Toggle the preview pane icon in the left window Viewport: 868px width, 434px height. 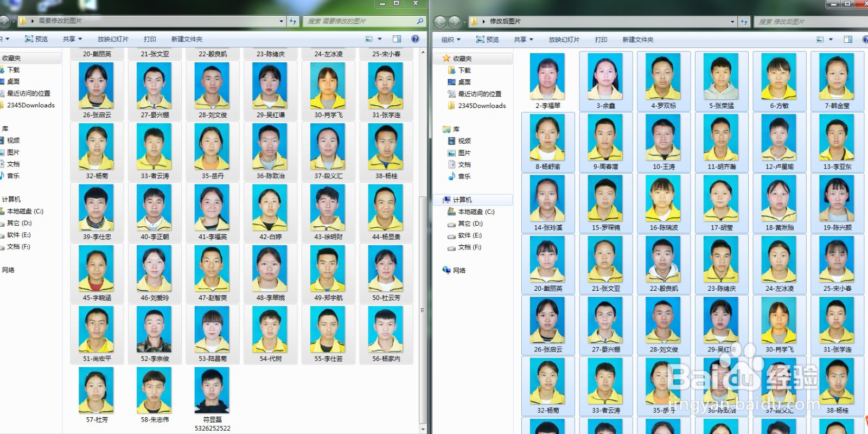(x=397, y=39)
